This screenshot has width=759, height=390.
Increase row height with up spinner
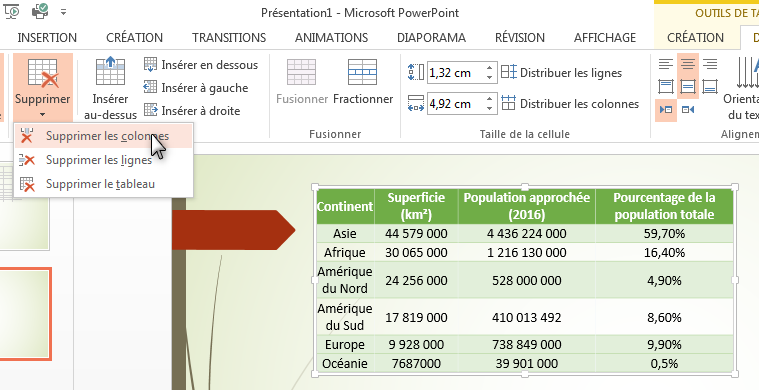(490, 68)
